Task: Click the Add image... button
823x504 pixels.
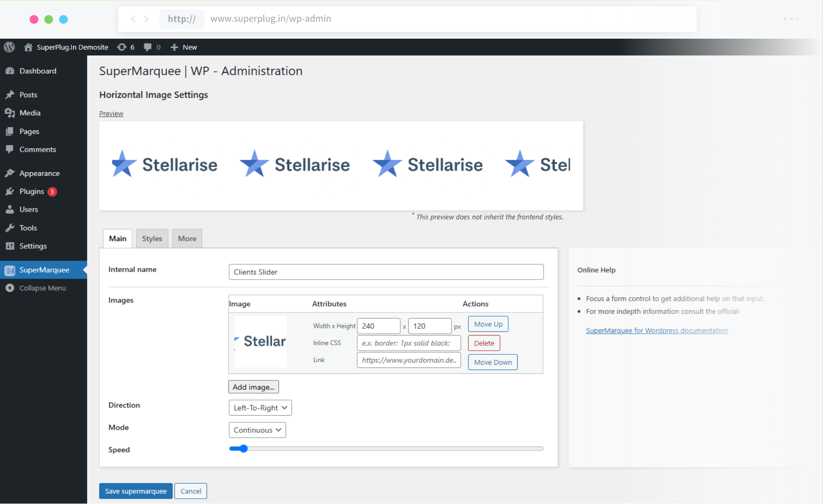Action: [x=253, y=387]
